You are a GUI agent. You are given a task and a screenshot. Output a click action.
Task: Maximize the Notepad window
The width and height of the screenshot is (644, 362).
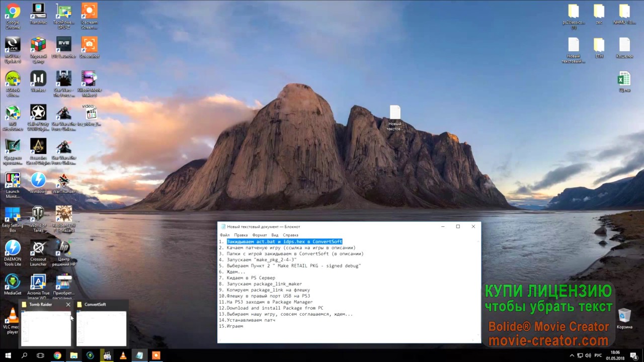point(458,227)
